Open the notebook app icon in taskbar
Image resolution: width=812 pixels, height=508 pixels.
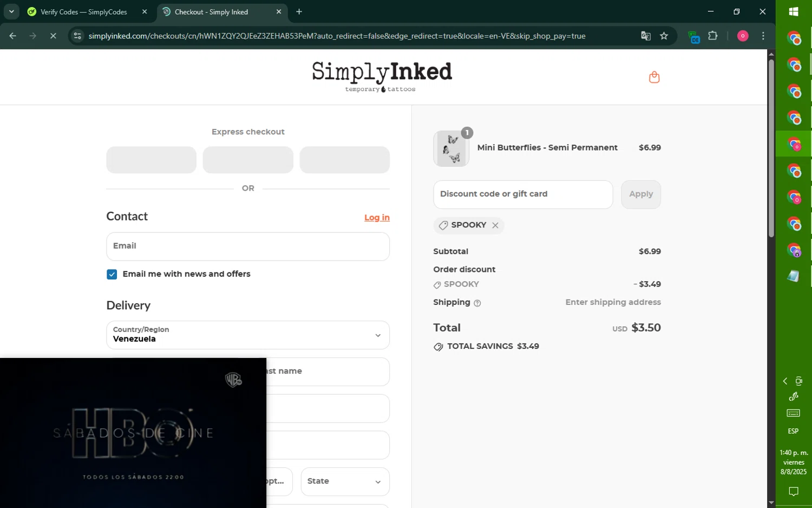794,276
